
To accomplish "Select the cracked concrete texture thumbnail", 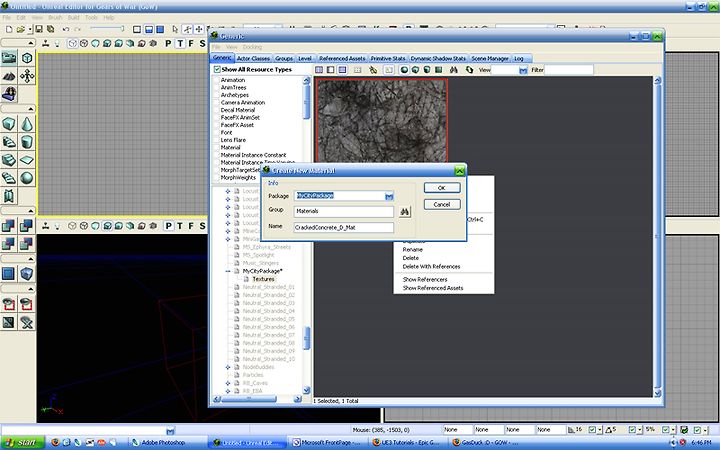I will 382,120.
